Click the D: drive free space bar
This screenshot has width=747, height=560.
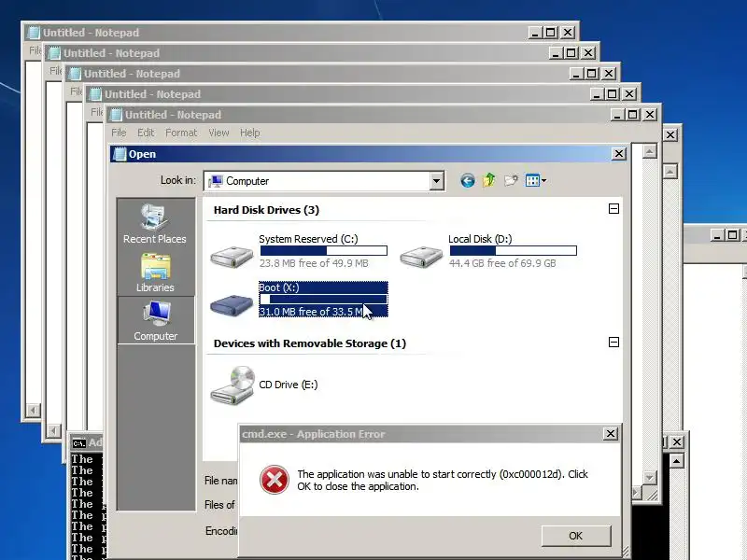coord(513,250)
